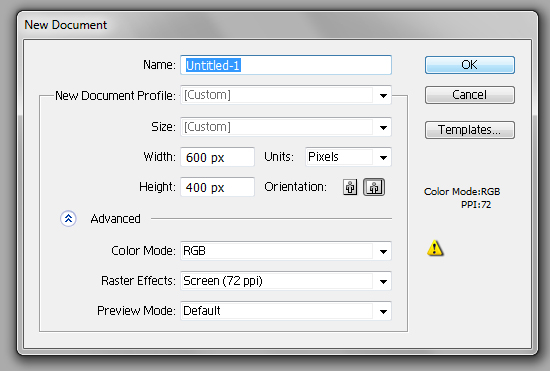Click the Cancel button
The image size is (550, 371).
tap(470, 95)
